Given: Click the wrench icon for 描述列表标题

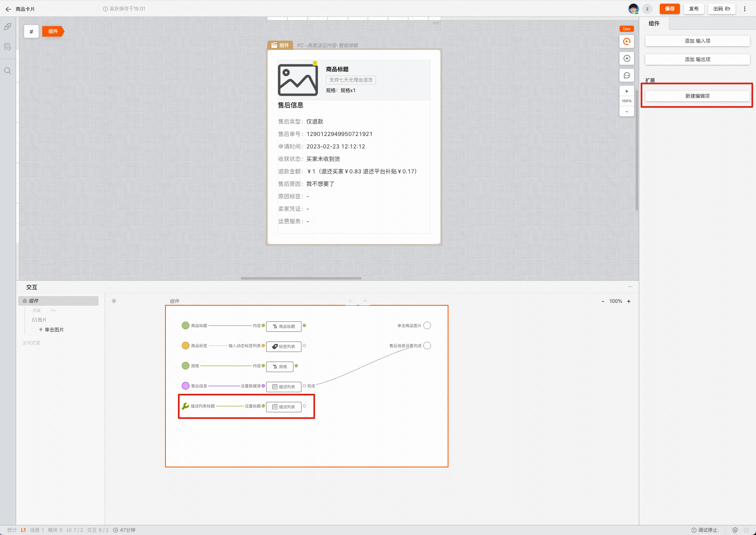Looking at the screenshot, I should (186, 406).
